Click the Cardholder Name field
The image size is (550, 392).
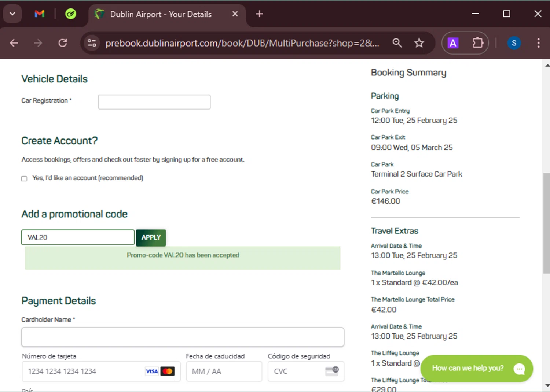tap(183, 337)
